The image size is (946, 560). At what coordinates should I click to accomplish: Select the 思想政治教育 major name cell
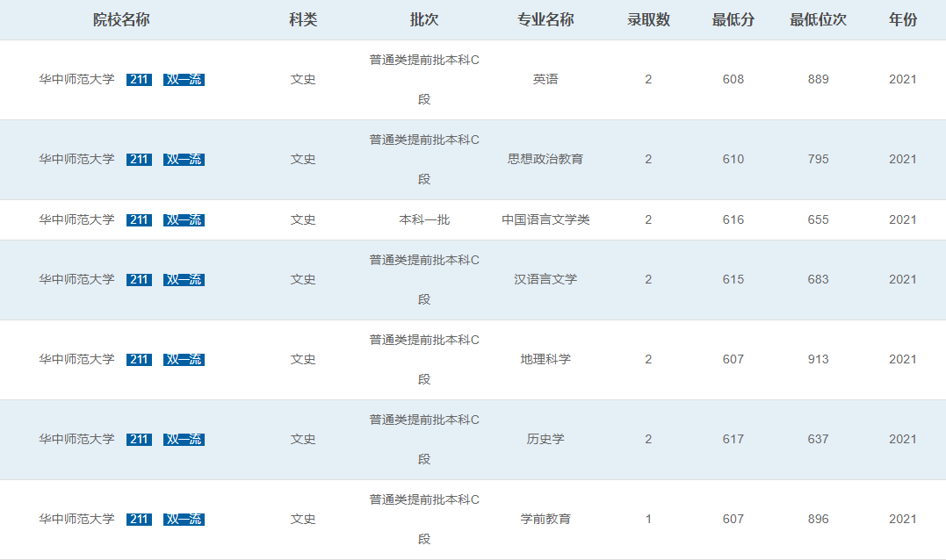[x=545, y=159]
